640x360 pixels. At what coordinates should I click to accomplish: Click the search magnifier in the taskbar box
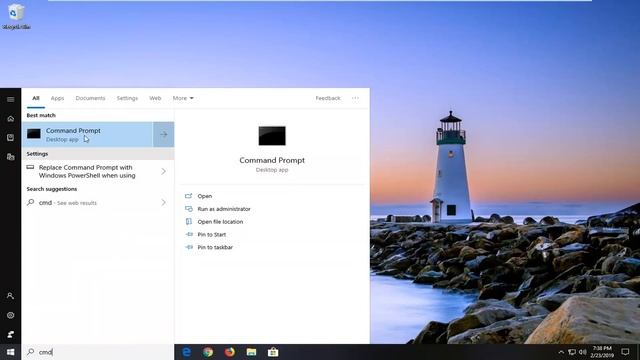click(31, 352)
